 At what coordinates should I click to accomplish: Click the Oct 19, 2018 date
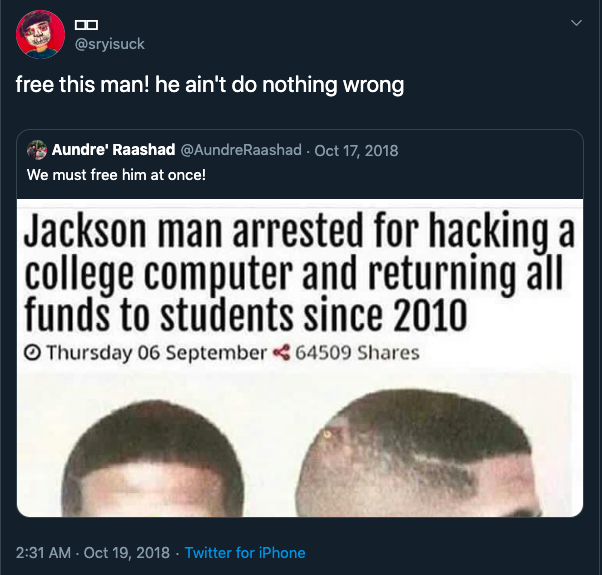point(127,553)
